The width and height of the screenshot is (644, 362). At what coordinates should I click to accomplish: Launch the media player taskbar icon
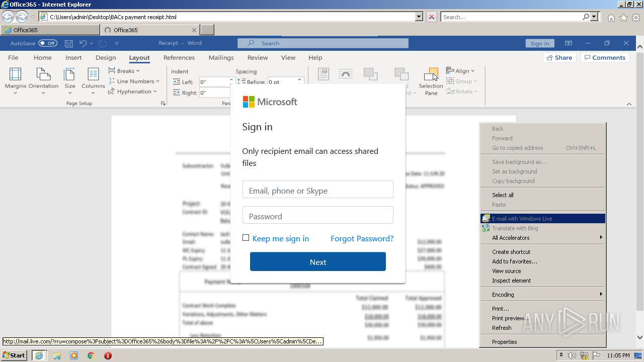(x=74, y=355)
